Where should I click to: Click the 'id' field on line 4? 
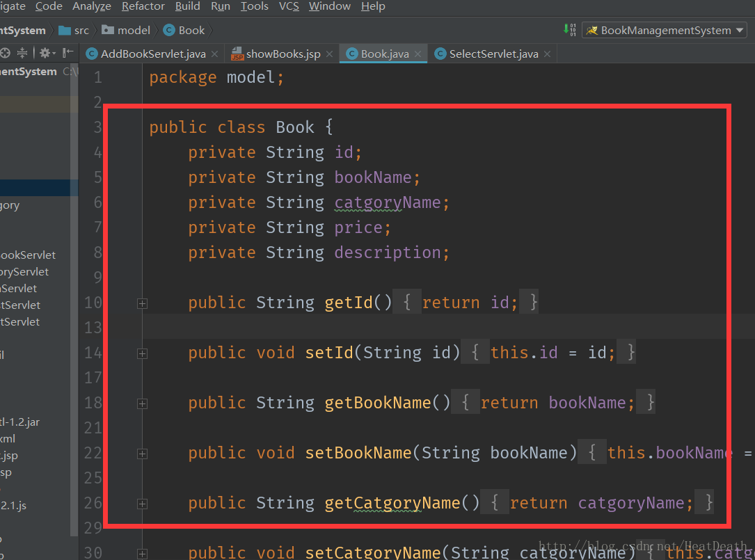344,152
